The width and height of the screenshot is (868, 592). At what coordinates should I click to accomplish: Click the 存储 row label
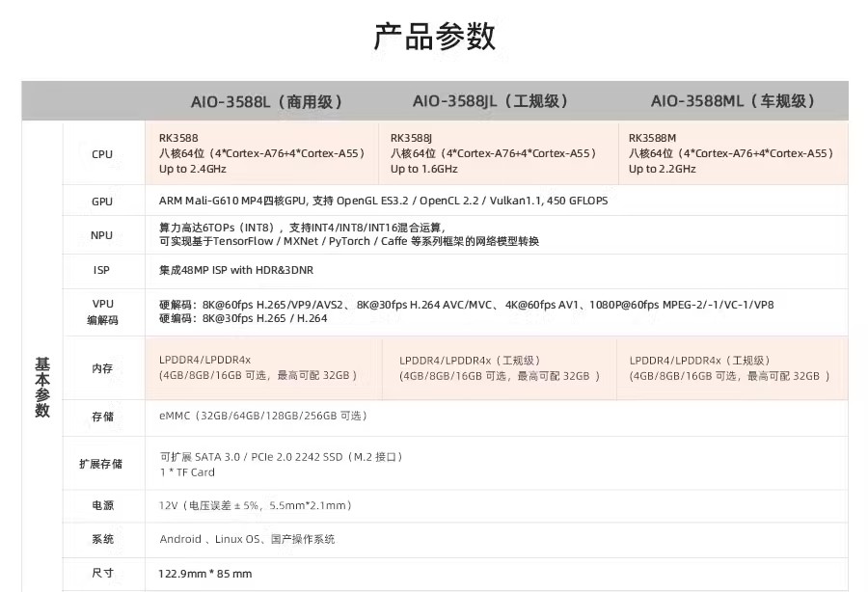point(102,417)
